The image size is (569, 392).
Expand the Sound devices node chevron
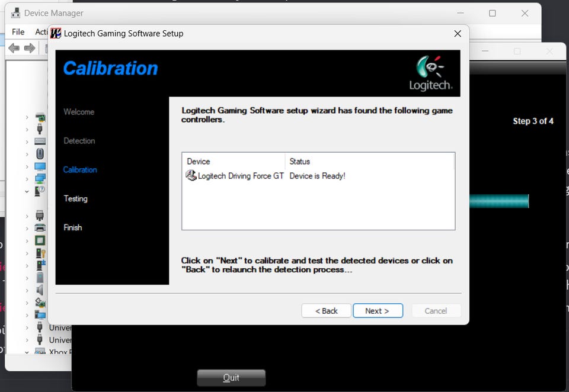coord(27,291)
